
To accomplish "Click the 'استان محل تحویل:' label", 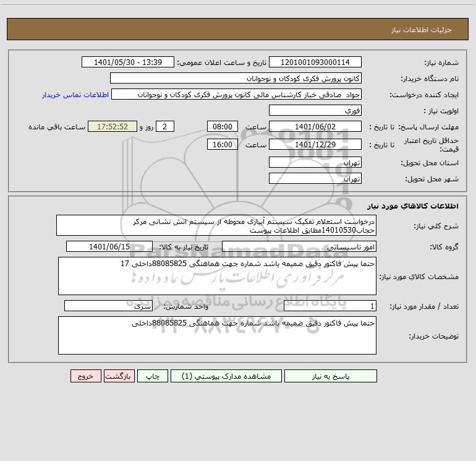I will [x=430, y=163].
